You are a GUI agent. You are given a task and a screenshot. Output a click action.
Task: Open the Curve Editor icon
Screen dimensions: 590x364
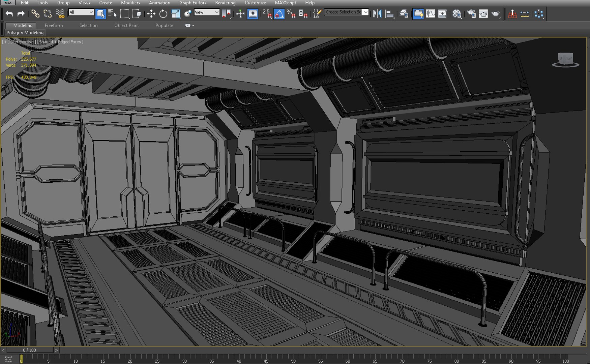click(x=431, y=14)
